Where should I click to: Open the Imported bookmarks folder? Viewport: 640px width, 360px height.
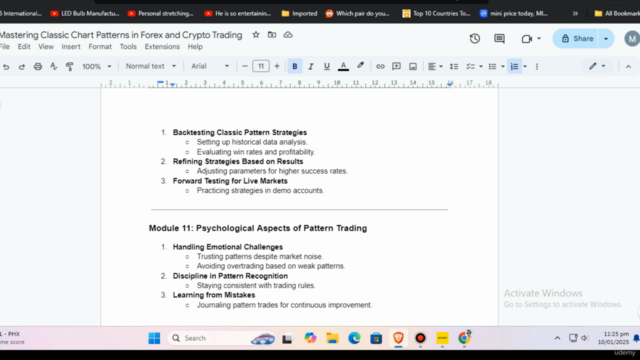pyautogui.click(x=299, y=13)
